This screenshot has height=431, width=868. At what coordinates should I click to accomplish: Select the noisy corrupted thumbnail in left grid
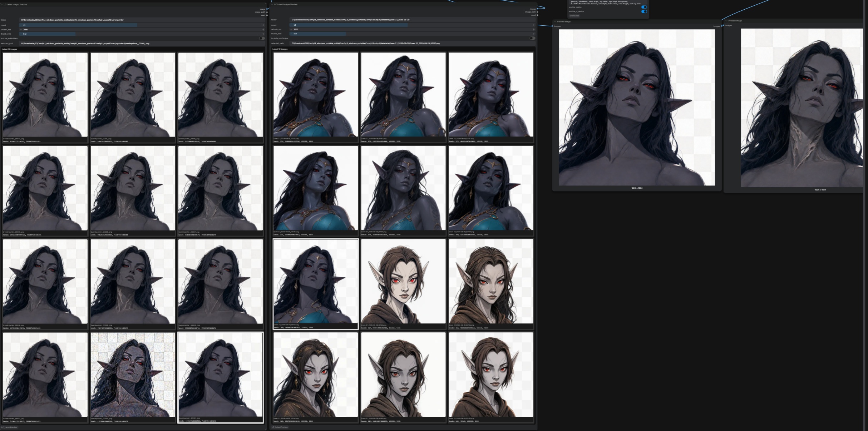coord(133,375)
